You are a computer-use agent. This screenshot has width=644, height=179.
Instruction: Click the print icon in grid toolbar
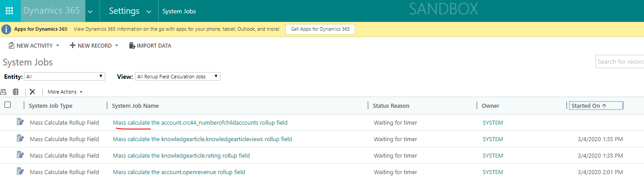[4, 92]
